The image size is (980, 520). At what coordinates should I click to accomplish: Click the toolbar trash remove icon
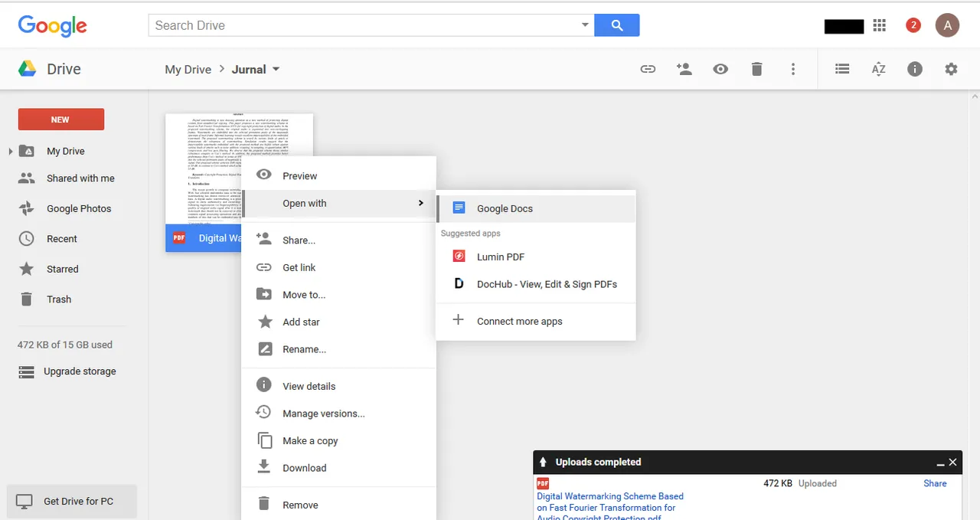pyautogui.click(x=756, y=69)
